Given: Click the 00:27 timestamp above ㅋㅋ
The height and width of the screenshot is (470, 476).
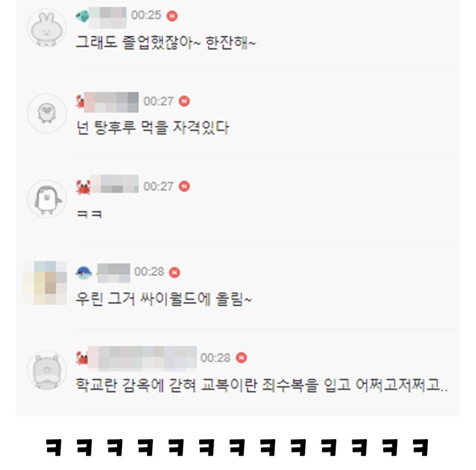Looking at the screenshot, I should coord(158,186).
